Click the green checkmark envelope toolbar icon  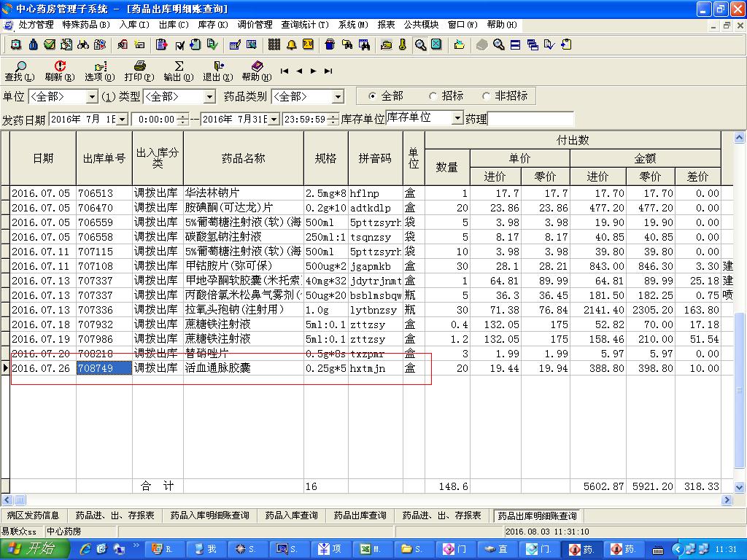pos(50,44)
